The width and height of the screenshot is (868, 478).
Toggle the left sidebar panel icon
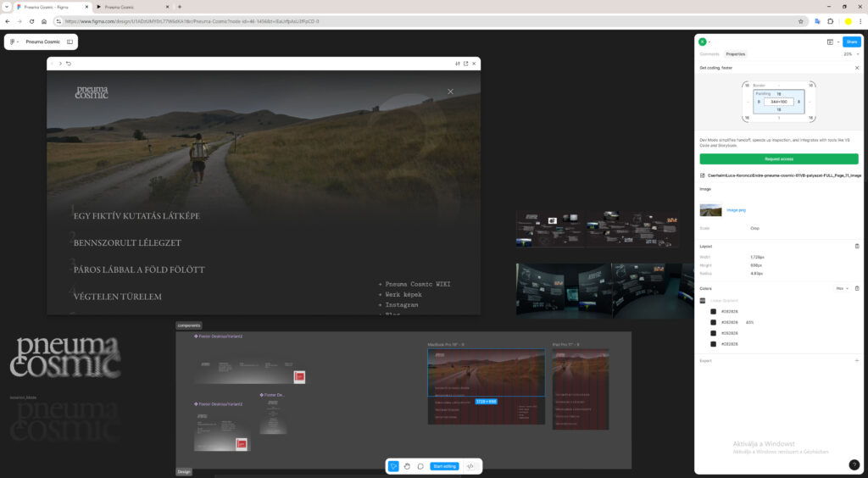tap(70, 42)
